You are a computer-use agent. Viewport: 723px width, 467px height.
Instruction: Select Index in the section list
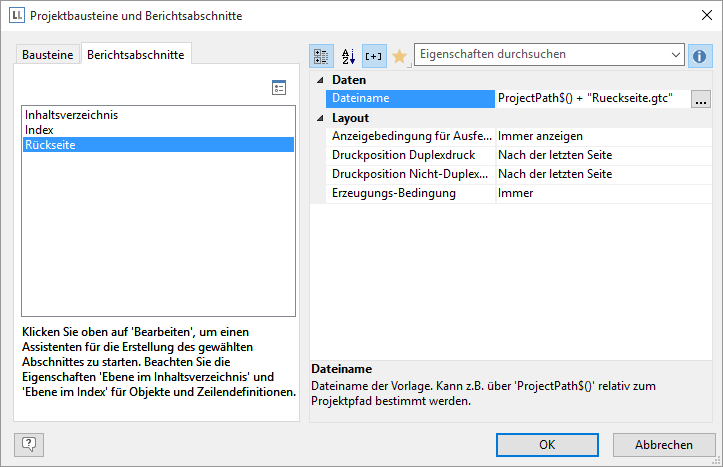pos(39,130)
